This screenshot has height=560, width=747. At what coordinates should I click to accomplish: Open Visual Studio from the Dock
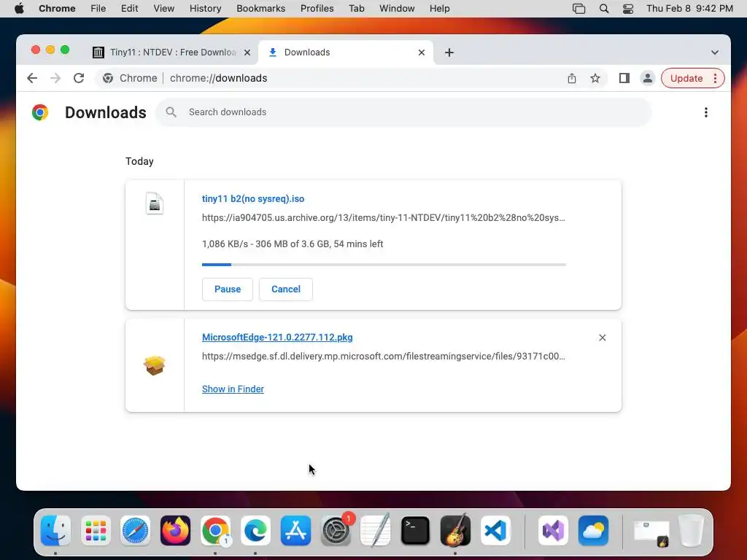[553, 531]
